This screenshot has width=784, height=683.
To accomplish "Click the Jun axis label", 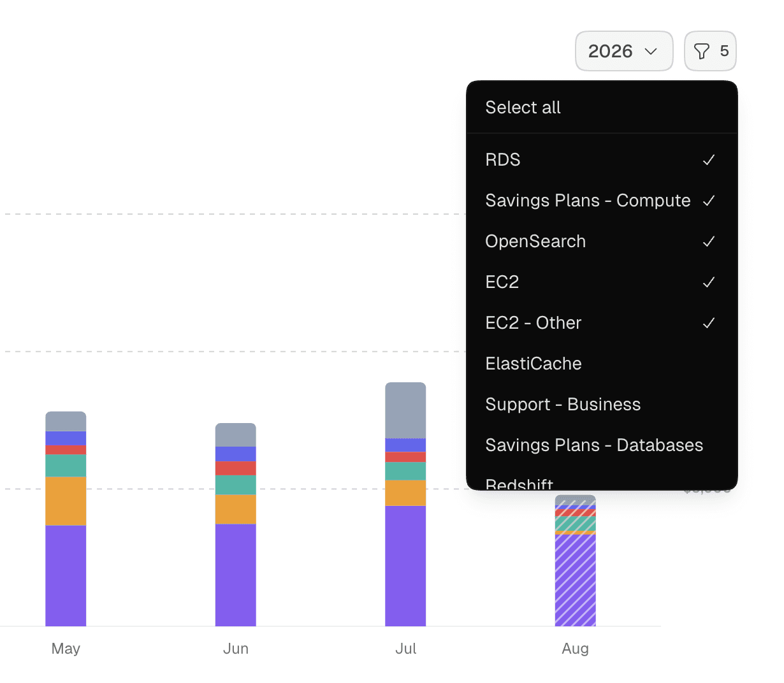I will click(x=236, y=649).
